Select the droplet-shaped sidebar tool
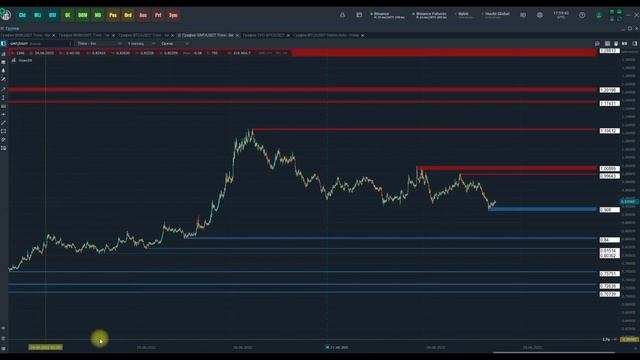Screen dimensions: 640x360 (3, 71)
